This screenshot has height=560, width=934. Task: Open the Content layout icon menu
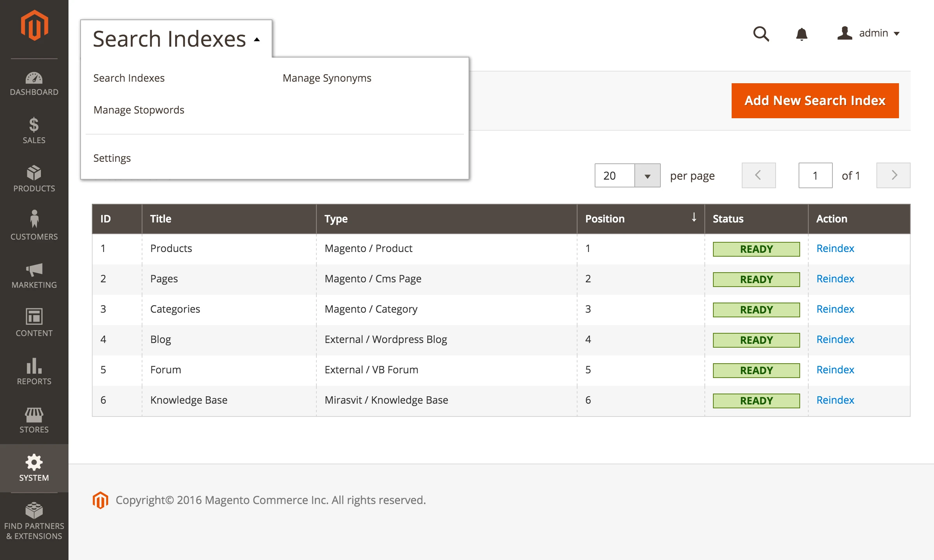[x=34, y=322]
